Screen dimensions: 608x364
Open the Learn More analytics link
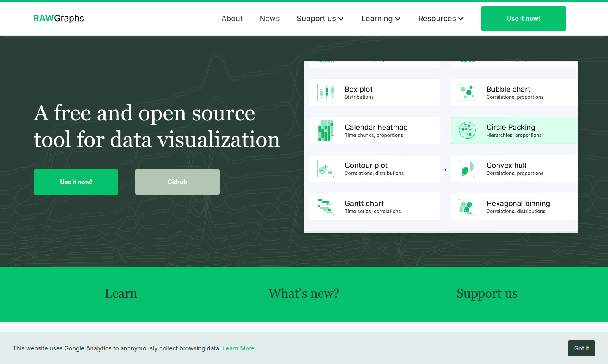pos(238,348)
